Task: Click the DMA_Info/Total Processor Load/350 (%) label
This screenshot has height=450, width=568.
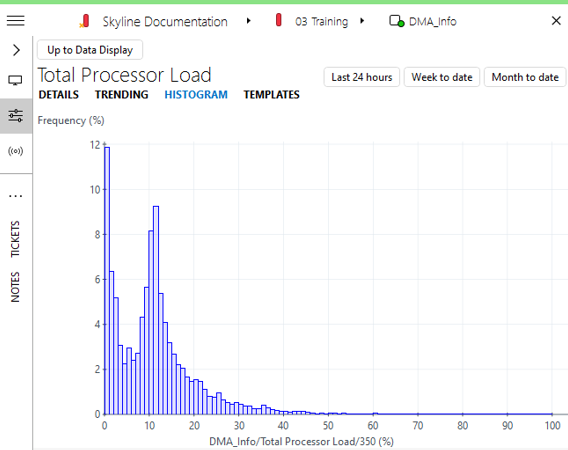Action: point(301,441)
